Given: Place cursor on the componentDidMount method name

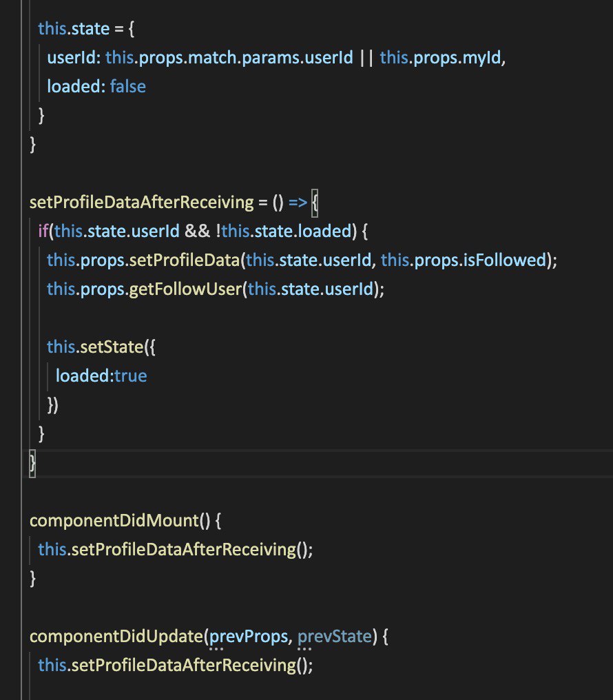Looking at the screenshot, I should (x=114, y=520).
